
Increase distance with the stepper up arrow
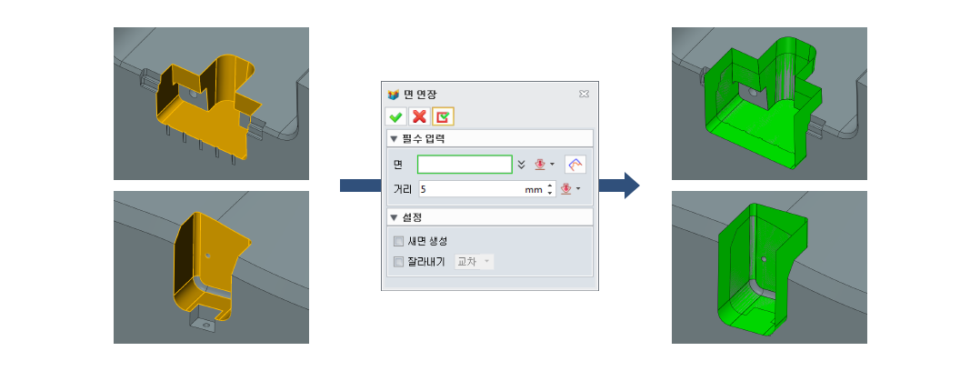[550, 185]
